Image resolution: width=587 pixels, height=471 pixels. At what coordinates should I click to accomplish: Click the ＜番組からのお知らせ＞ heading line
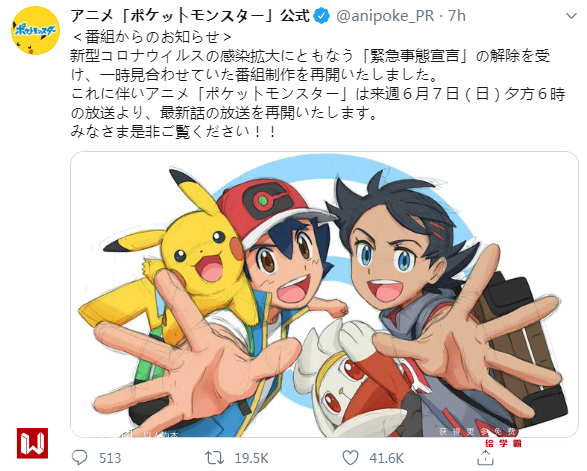pyautogui.click(x=152, y=37)
